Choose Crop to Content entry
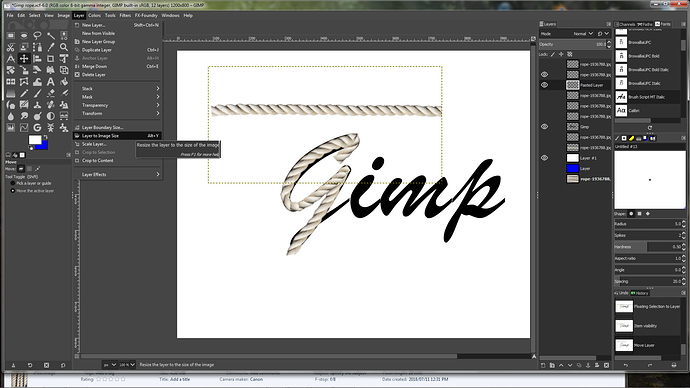This screenshot has height=388, width=690. pyautogui.click(x=117, y=161)
